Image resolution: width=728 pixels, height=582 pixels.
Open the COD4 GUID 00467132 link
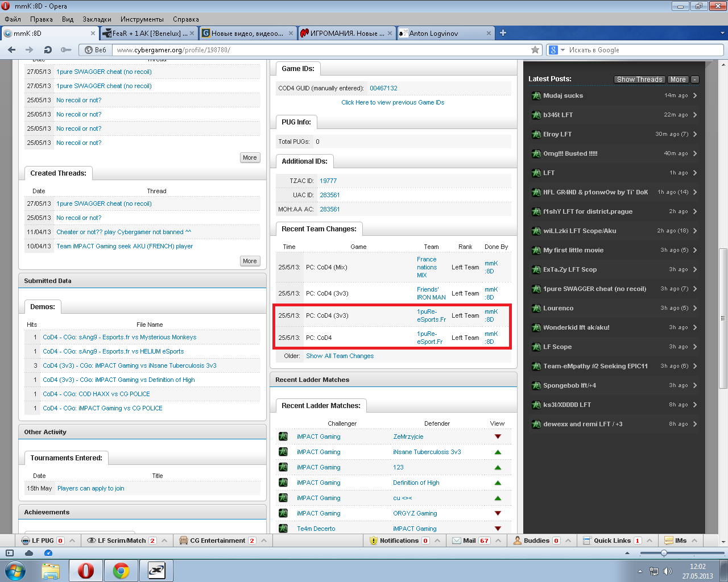click(383, 88)
